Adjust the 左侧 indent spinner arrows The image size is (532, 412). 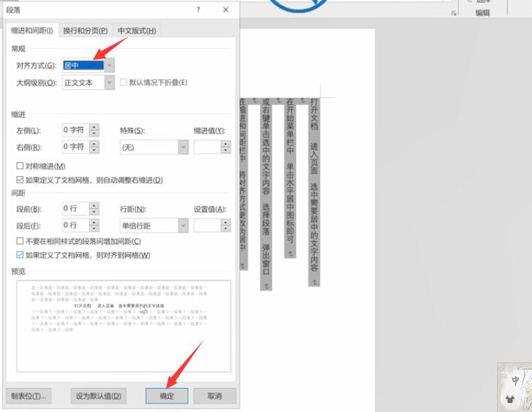coord(94,130)
